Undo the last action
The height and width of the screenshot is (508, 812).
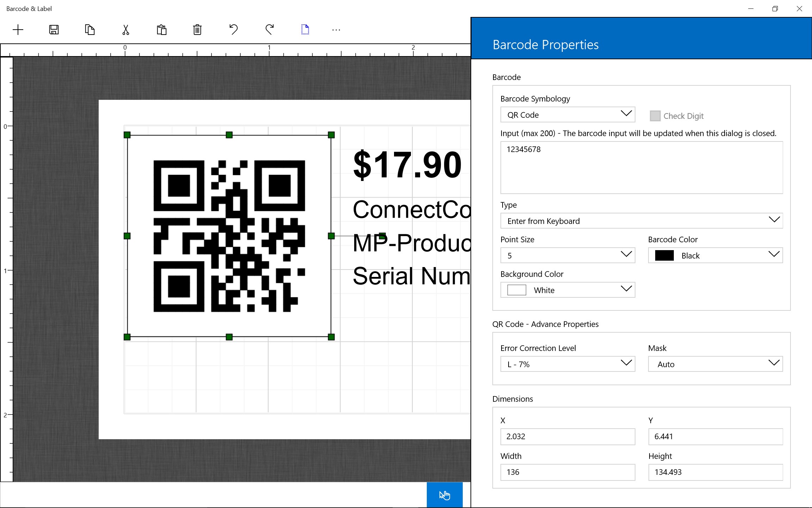coord(233,30)
